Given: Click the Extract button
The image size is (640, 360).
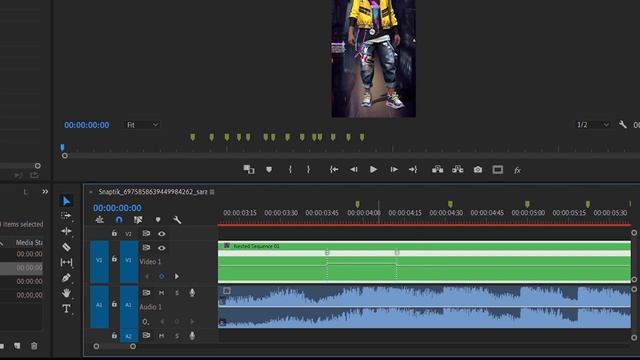Looking at the screenshot, I should pos(458,169).
